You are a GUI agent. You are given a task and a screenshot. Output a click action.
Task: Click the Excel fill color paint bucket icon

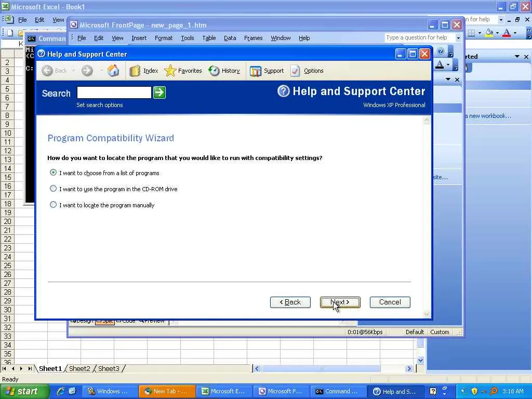489,33
